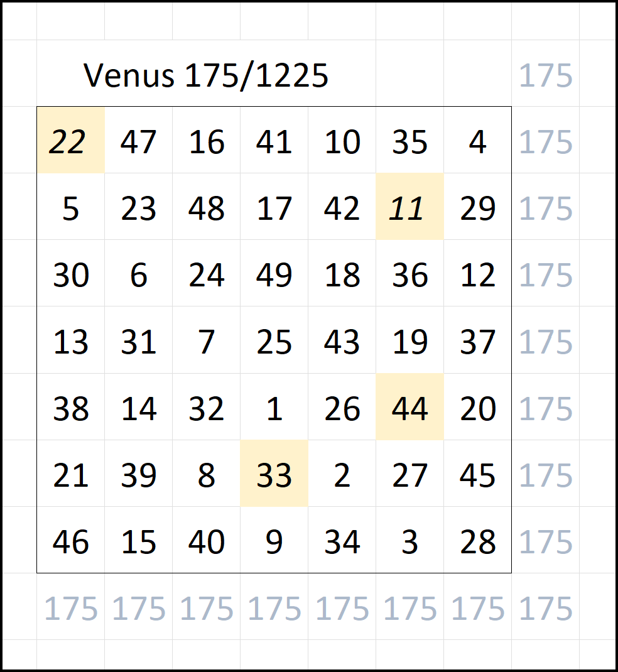Viewport: 618px width, 672px height.
Task: Select the cell showing 39
Action: pyautogui.click(x=138, y=474)
